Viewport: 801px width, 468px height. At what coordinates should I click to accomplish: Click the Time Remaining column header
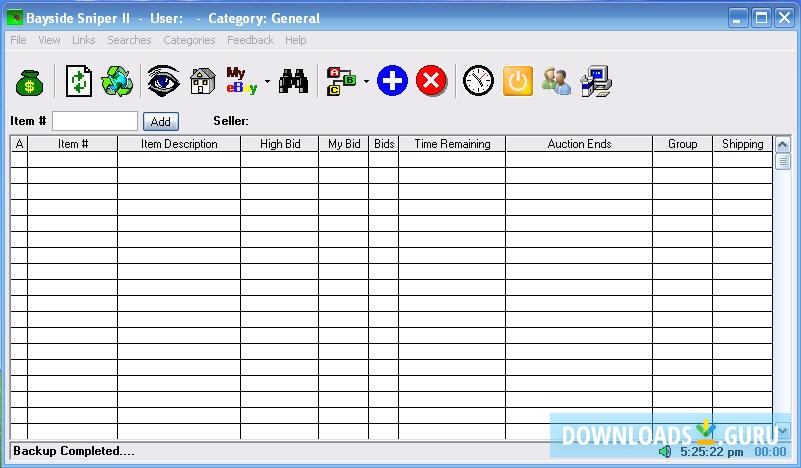(452, 144)
